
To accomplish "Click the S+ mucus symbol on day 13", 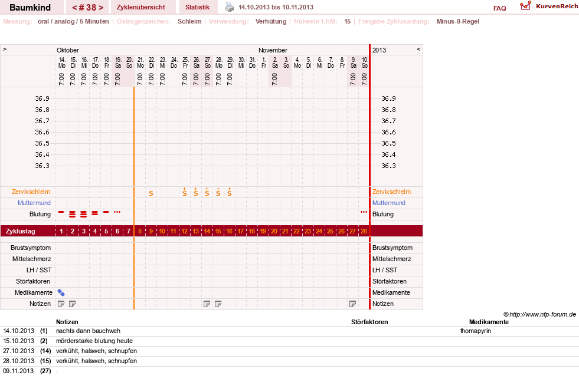I will click(x=196, y=192).
